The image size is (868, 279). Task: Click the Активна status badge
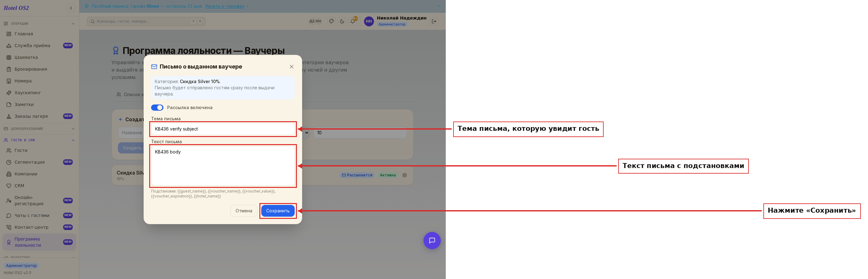388,175
